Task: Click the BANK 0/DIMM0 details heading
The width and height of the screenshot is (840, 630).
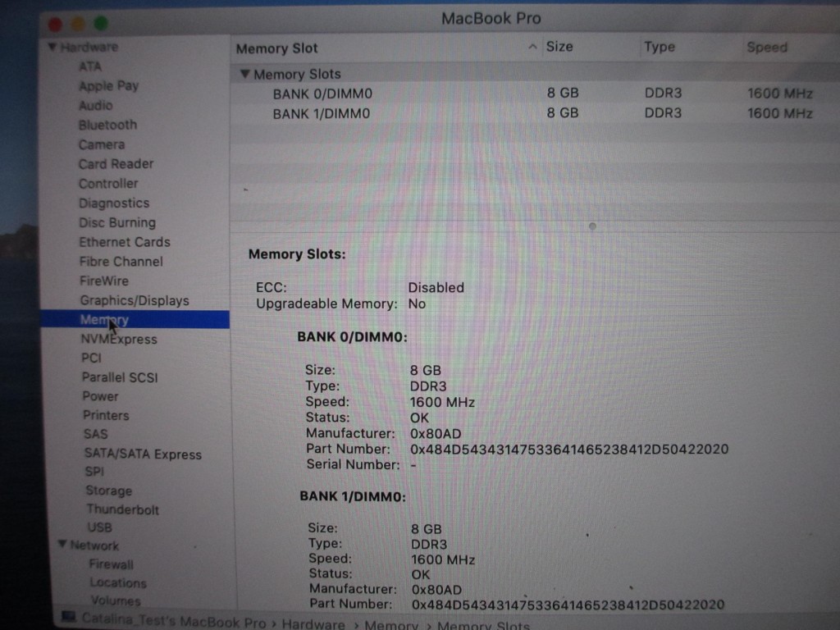Action: click(352, 337)
